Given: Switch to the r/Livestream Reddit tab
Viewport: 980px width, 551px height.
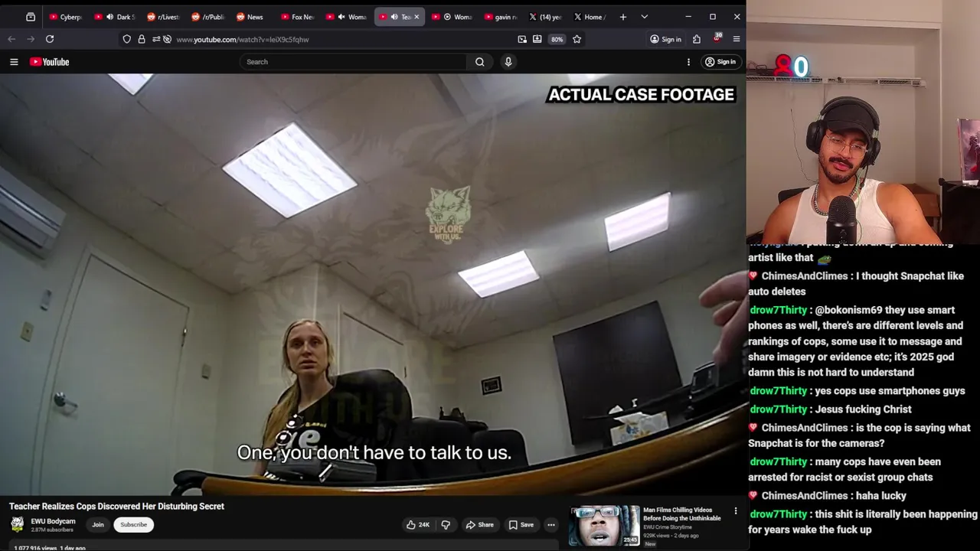Looking at the screenshot, I should (x=162, y=17).
